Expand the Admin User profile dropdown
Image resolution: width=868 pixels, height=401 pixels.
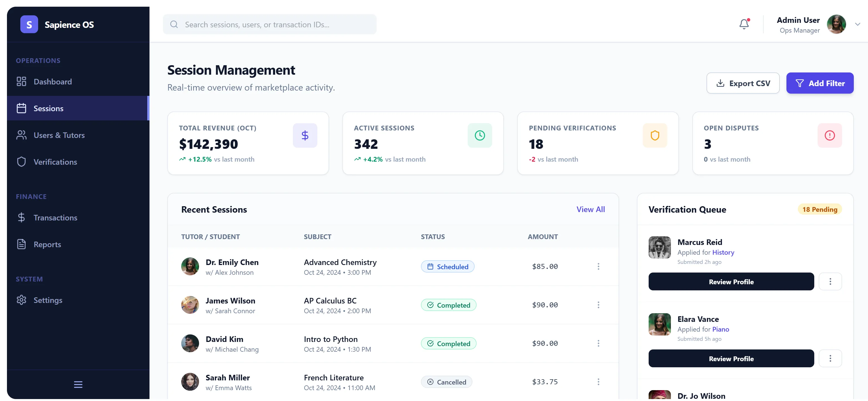[858, 24]
